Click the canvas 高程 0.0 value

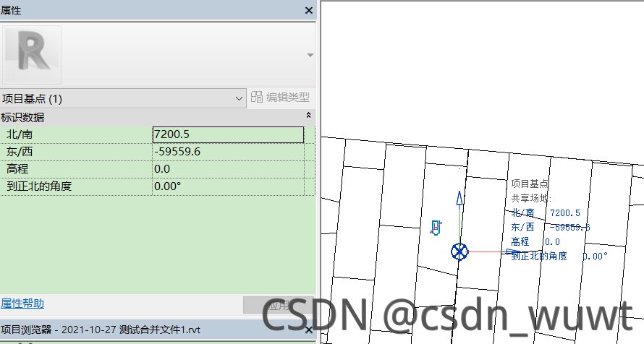(552, 241)
